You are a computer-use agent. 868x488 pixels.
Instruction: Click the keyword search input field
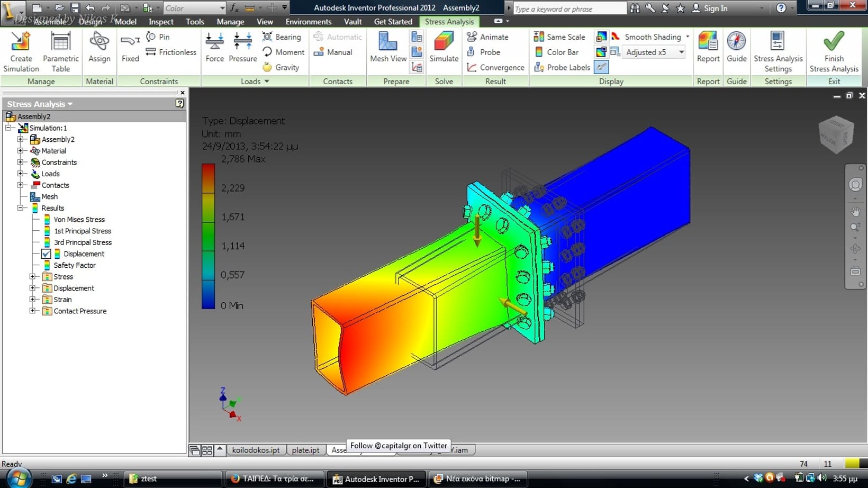click(569, 8)
